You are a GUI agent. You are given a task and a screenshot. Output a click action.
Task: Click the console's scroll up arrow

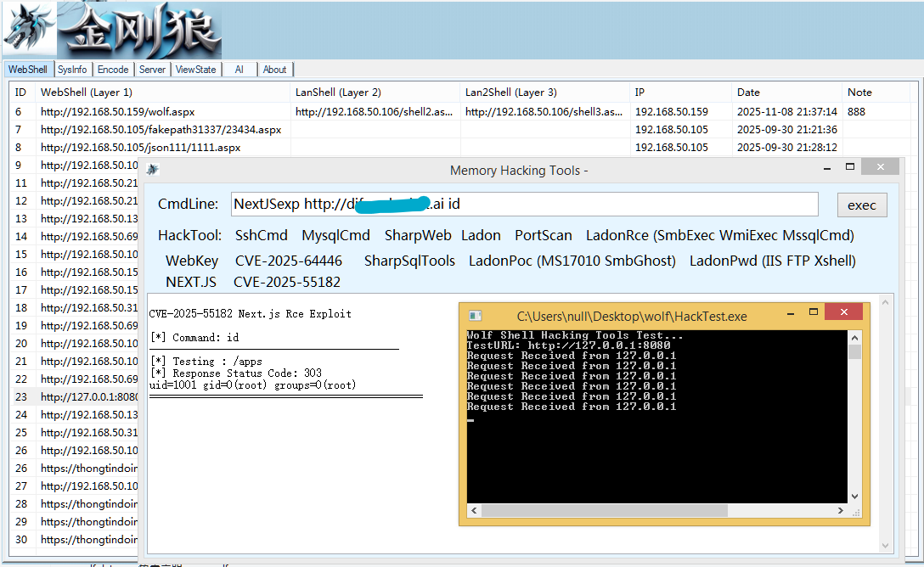[854, 338]
